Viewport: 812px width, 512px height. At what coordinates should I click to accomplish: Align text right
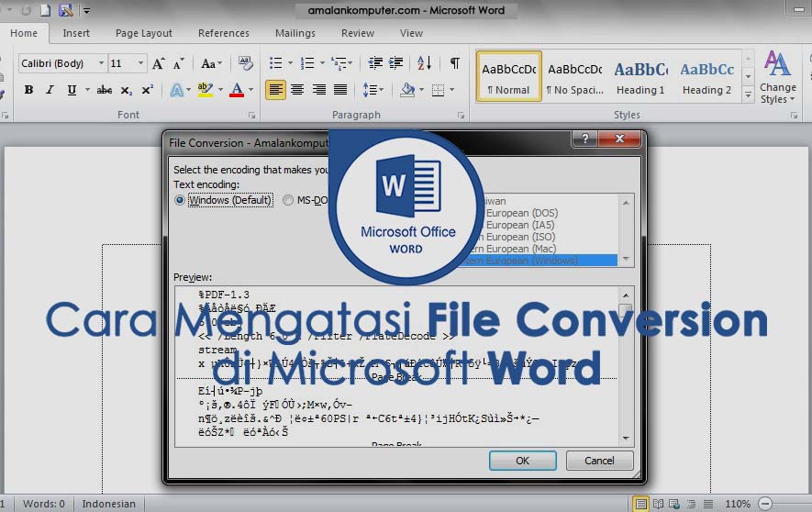pos(319,90)
